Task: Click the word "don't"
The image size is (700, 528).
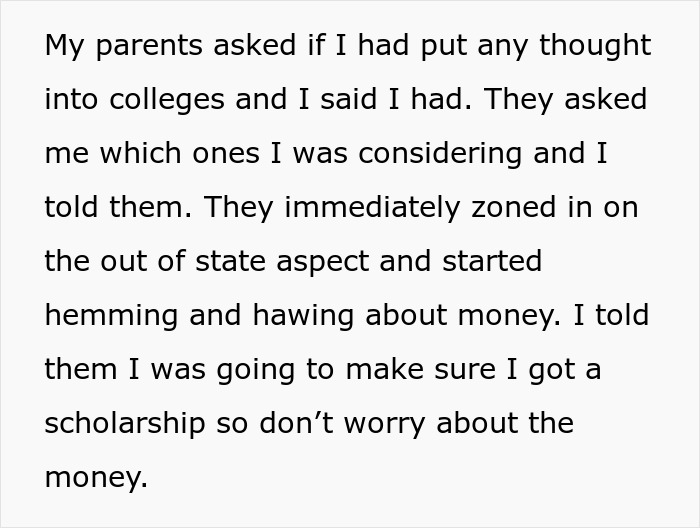Action: [296, 423]
